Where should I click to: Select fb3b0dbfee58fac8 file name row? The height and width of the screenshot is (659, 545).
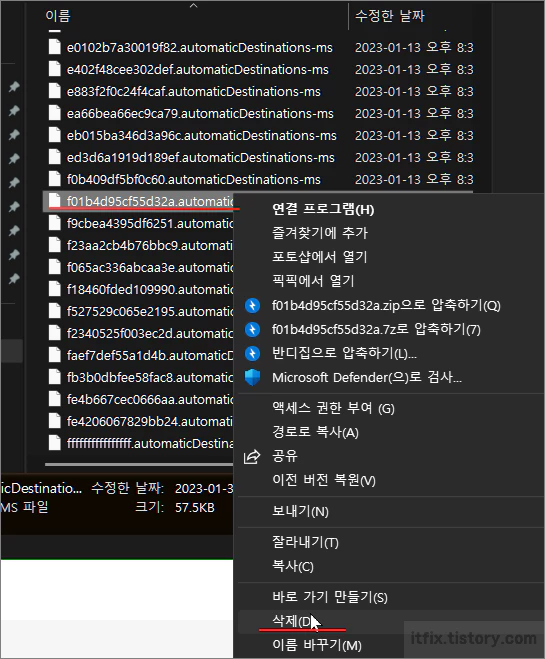(x=150, y=377)
